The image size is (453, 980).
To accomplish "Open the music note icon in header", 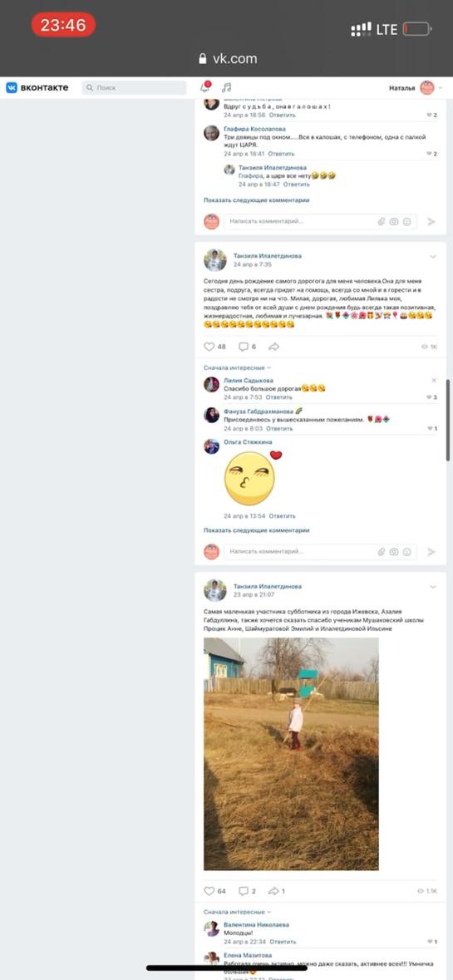I will pos(226,87).
